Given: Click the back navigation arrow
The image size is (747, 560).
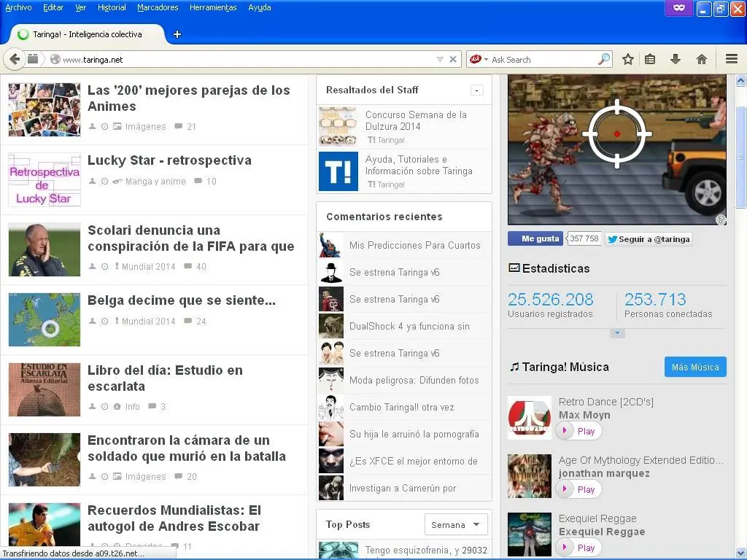Looking at the screenshot, I should click(x=14, y=59).
